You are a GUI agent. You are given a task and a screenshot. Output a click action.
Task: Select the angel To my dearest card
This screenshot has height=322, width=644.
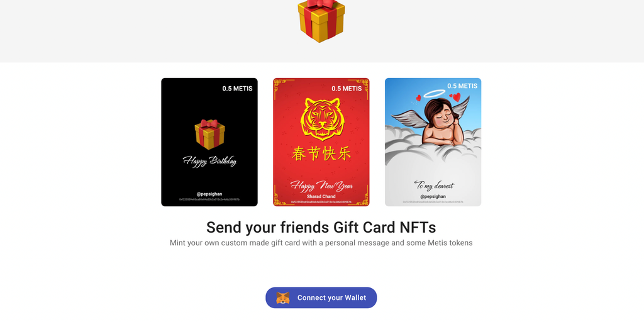click(433, 142)
